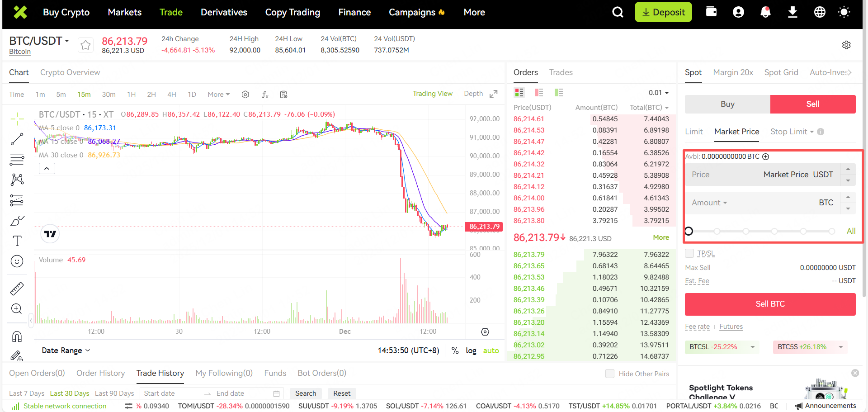
Task: Open the ruler measure tool
Action: (17, 289)
